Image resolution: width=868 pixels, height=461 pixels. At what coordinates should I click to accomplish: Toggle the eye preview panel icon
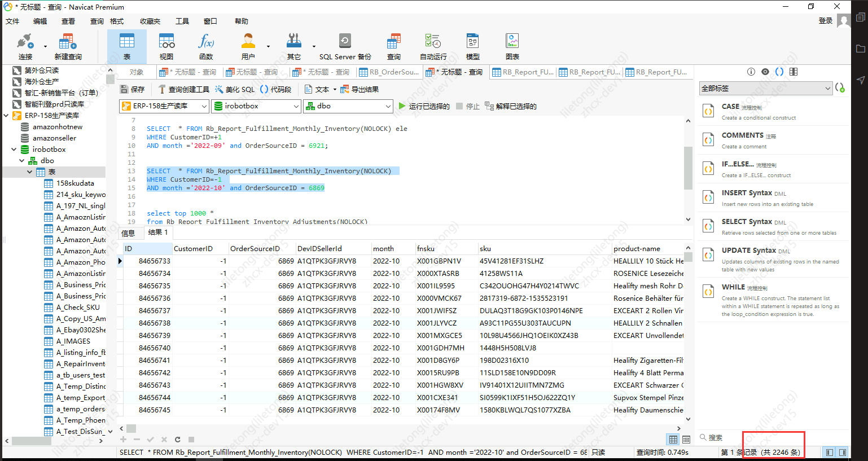pos(765,72)
